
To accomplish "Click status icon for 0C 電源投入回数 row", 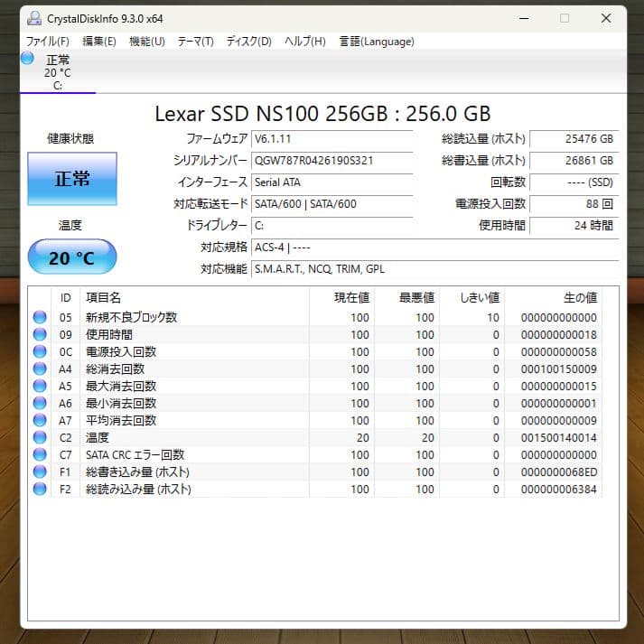I will 40,351.
